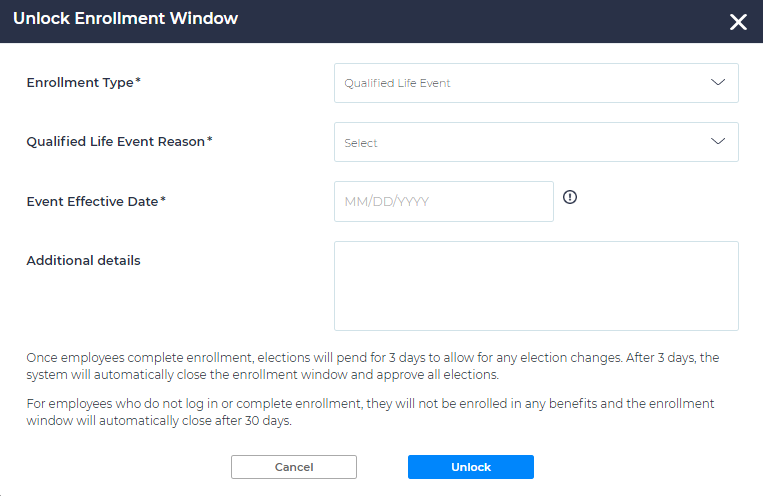Click the 'Event Effective Date' label
The width and height of the screenshot is (763, 496).
92,201
